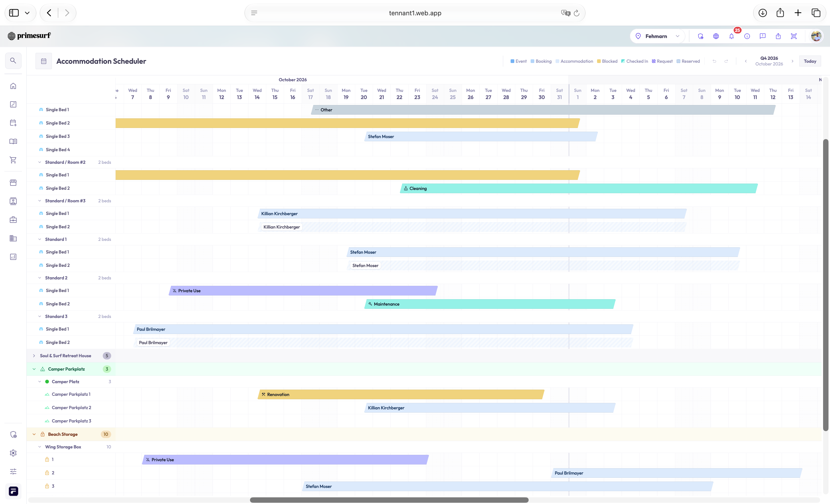
Task: Open the info circle icon in header
Action: [x=747, y=36]
